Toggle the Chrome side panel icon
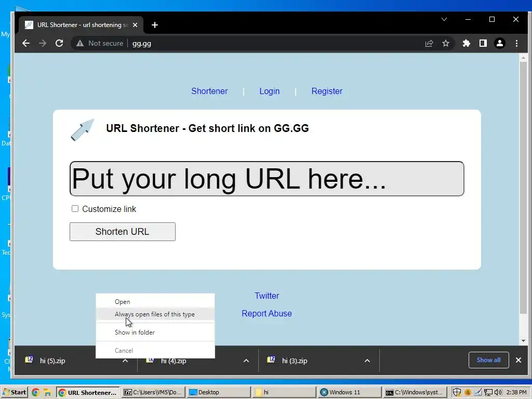Image resolution: width=532 pixels, height=399 pixels. 483,44
